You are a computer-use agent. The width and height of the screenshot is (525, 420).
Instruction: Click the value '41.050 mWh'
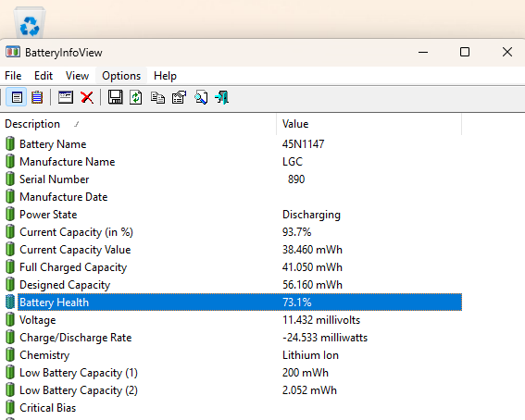tap(312, 267)
